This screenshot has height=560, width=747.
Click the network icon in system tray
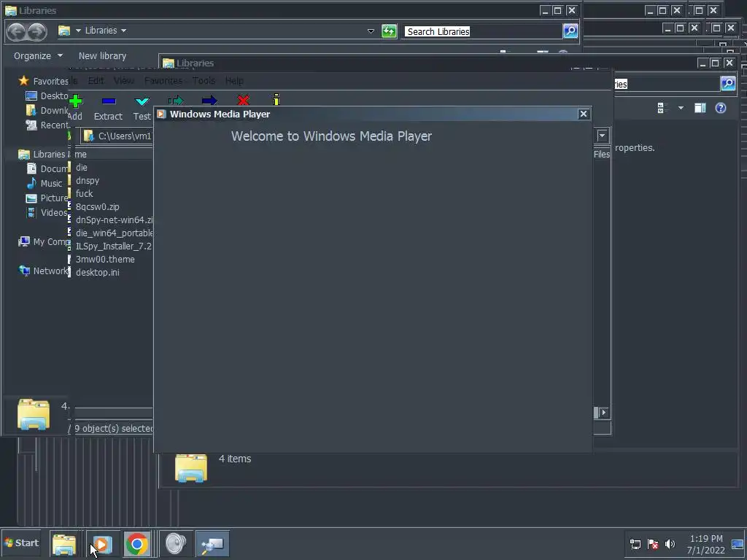(635, 544)
